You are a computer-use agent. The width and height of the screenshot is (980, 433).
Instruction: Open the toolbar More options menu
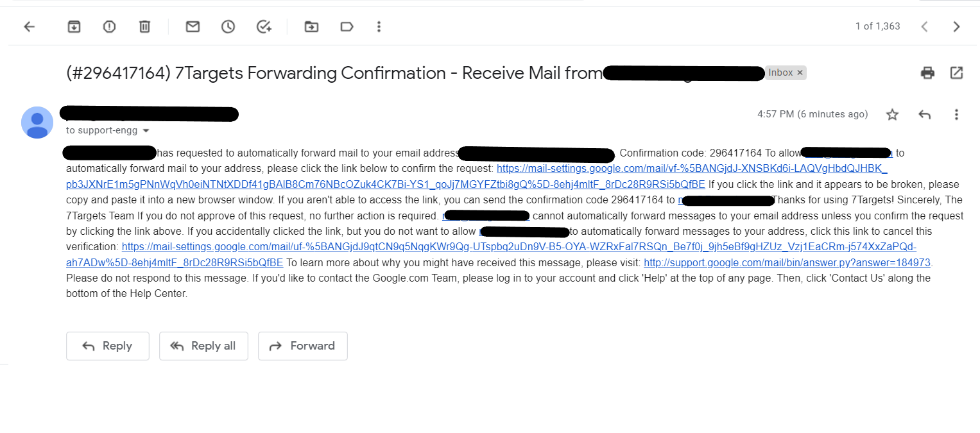click(379, 26)
